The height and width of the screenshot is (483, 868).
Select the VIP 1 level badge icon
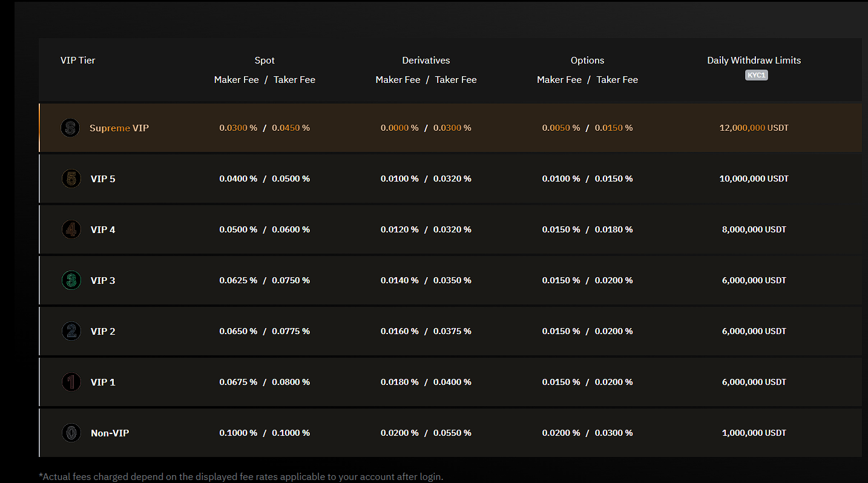(x=71, y=382)
